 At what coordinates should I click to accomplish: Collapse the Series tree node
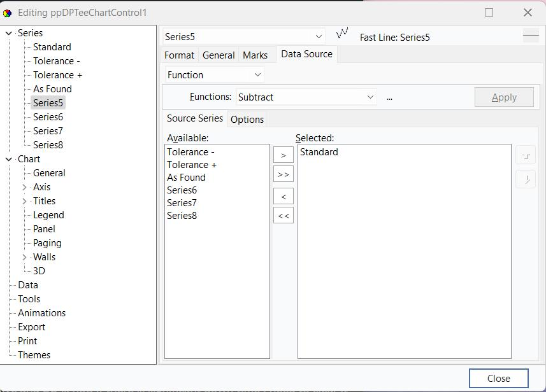(8, 33)
